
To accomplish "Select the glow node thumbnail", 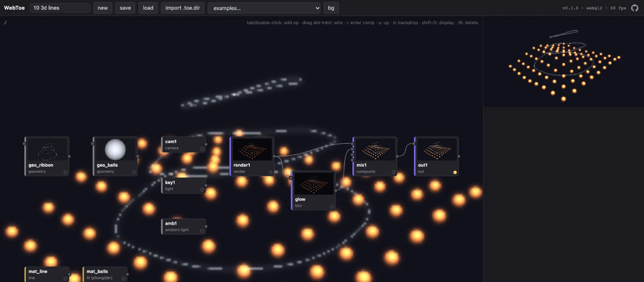I will click(314, 184).
